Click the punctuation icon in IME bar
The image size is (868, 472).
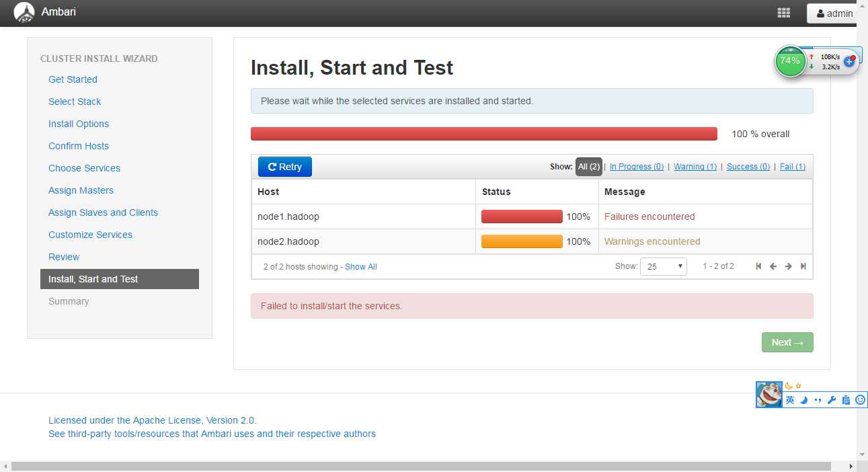point(818,400)
